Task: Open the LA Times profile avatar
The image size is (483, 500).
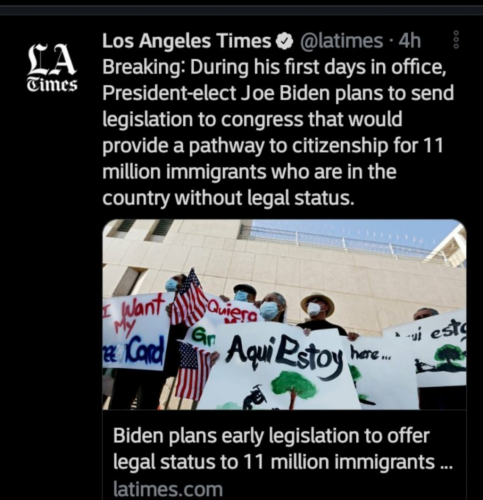Action: (52, 67)
